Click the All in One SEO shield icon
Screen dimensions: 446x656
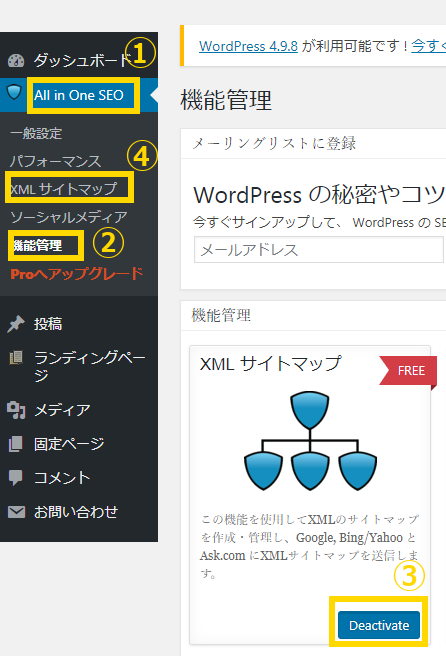tap(14, 92)
